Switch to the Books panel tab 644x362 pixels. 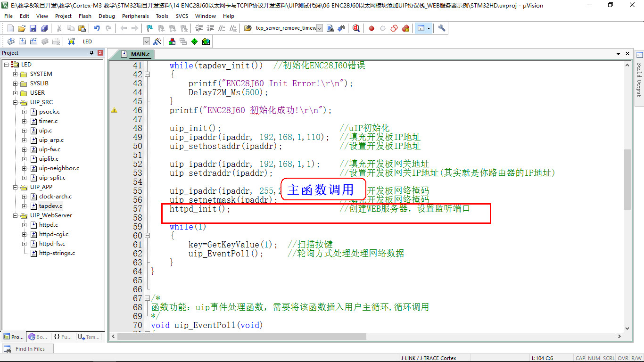click(x=38, y=337)
